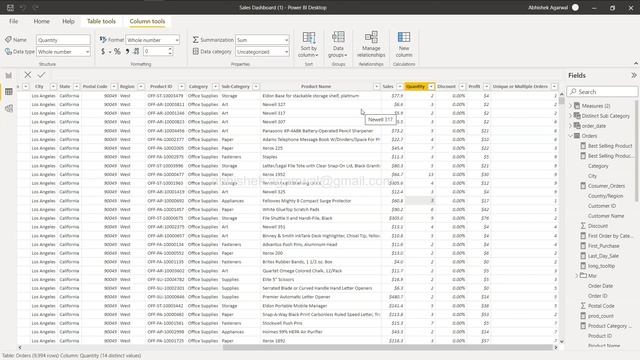Select Country/Region field

(x=605, y=196)
